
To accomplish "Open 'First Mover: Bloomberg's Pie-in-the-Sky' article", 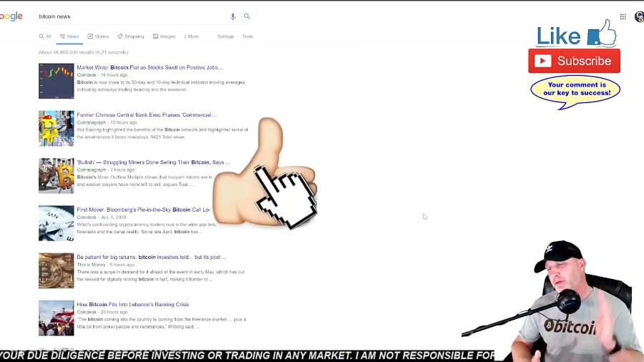I will tap(143, 210).
